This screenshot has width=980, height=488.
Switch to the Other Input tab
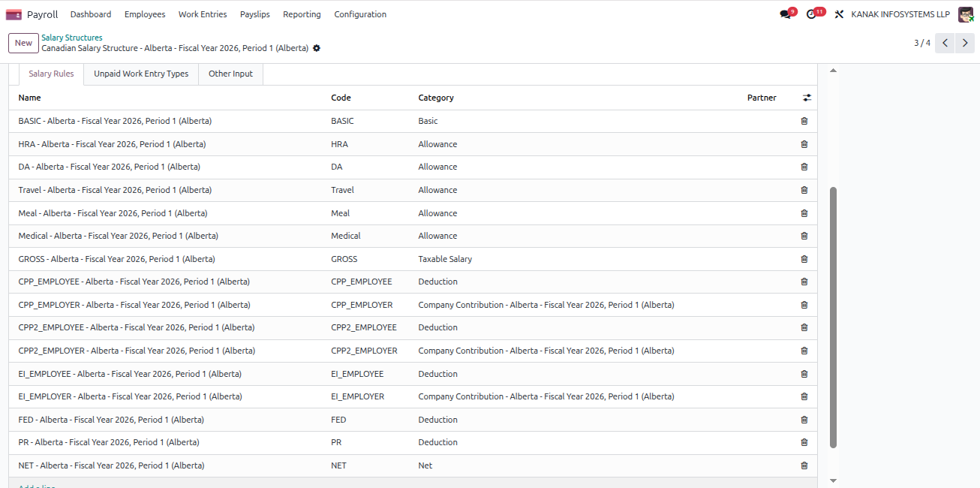(230, 74)
